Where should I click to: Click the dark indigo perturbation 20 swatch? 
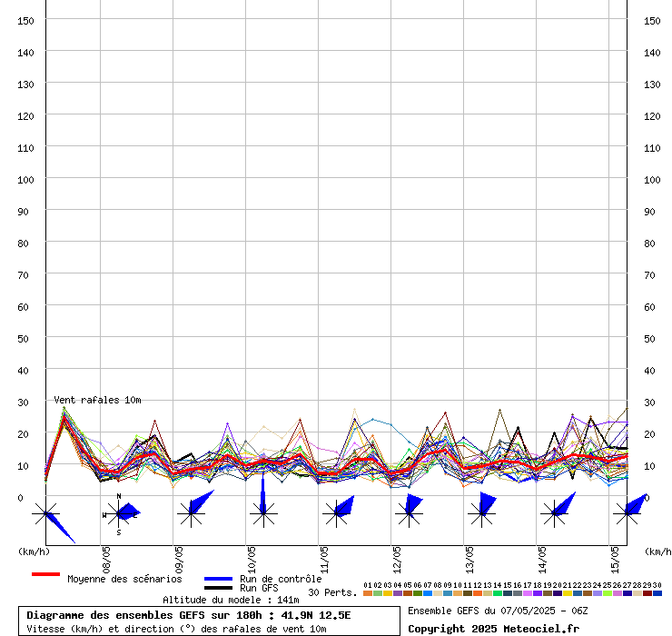pos(558,593)
